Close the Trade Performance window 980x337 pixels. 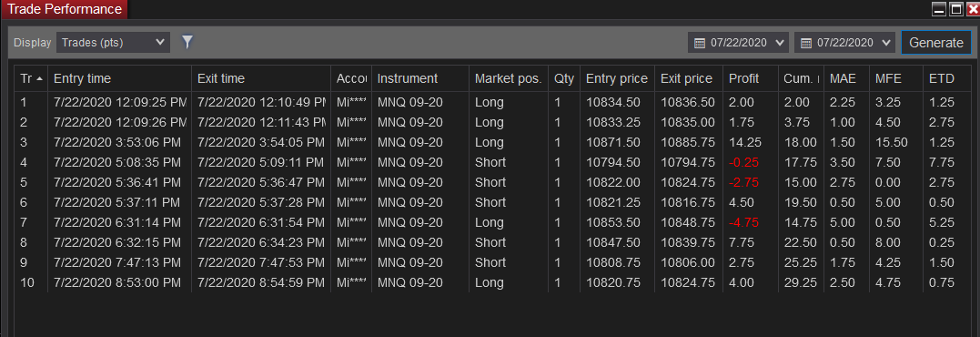[972, 9]
